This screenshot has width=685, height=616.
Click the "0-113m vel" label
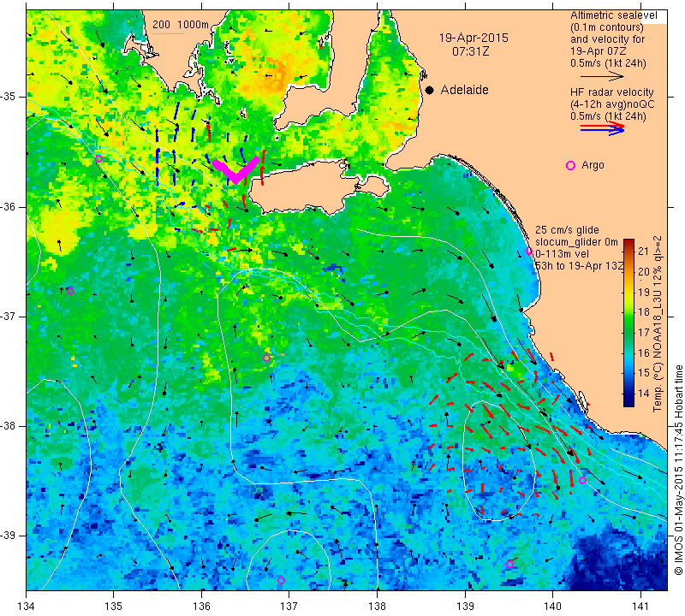click(562, 254)
